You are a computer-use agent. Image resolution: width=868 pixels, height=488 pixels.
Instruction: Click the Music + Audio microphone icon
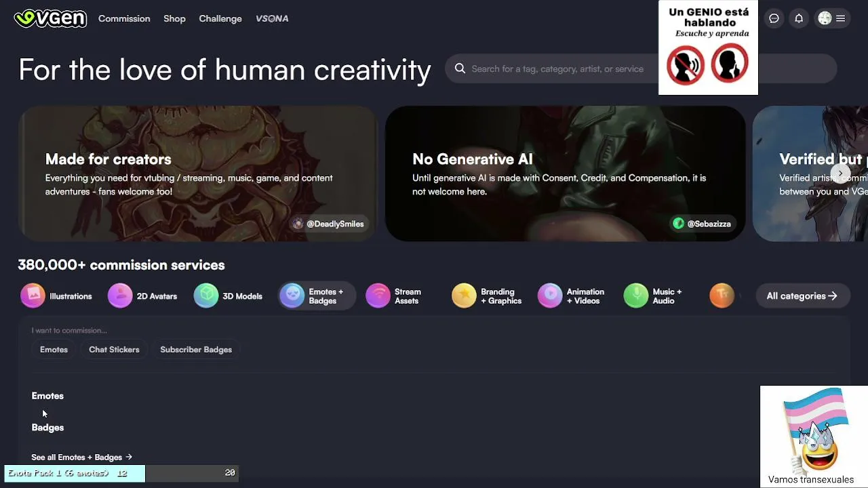pos(636,296)
